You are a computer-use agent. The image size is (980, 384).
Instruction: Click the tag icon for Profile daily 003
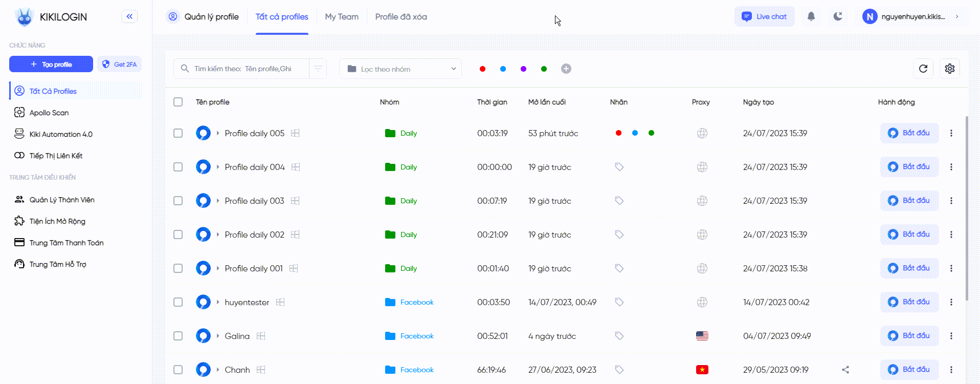pyautogui.click(x=619, y=201)
